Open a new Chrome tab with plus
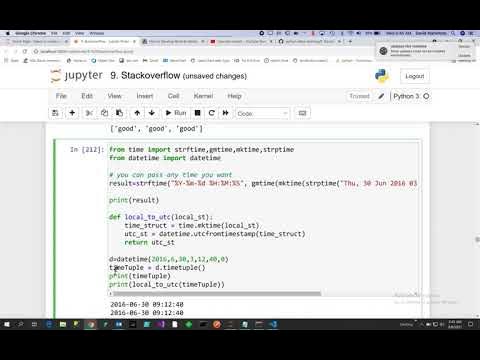This screenshot has width=480, height=360. [350, 41]
